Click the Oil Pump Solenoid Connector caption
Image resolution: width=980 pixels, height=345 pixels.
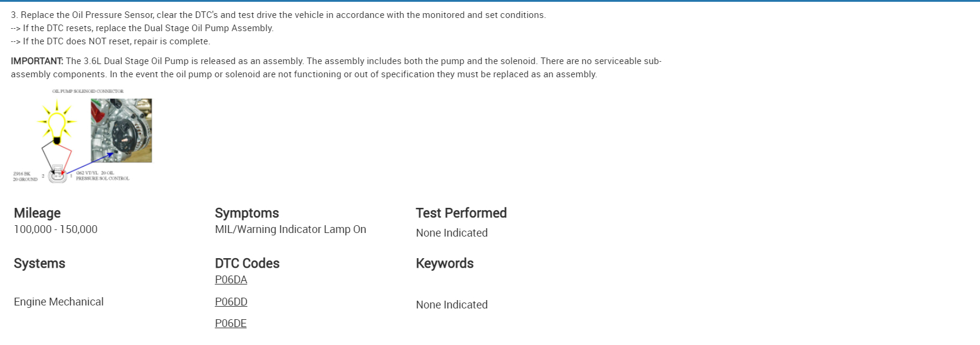[x=88, y=92]
